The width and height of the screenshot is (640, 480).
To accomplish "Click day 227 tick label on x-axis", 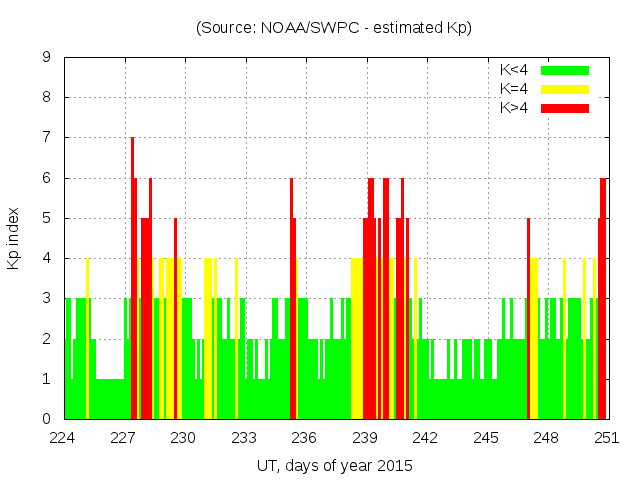I will click(x=123, y=438).
